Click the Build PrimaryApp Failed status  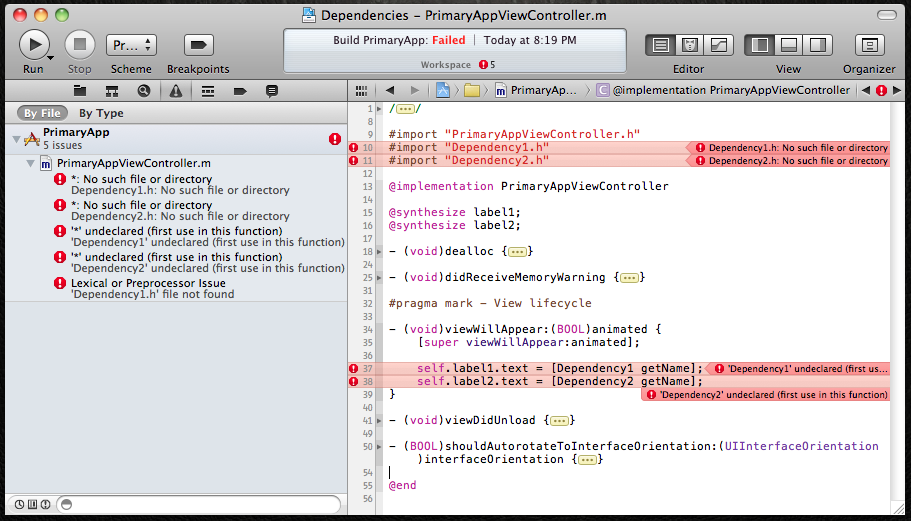pos(399,40)
